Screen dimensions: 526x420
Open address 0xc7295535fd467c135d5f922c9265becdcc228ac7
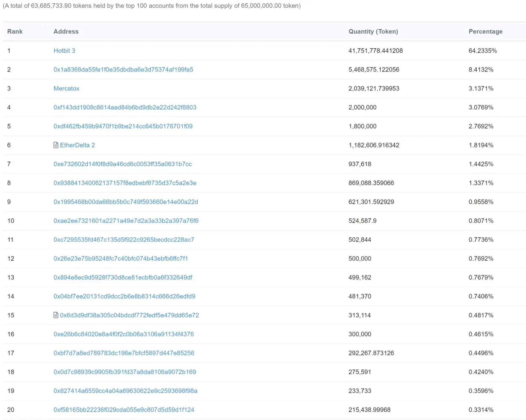click(124, 240)
